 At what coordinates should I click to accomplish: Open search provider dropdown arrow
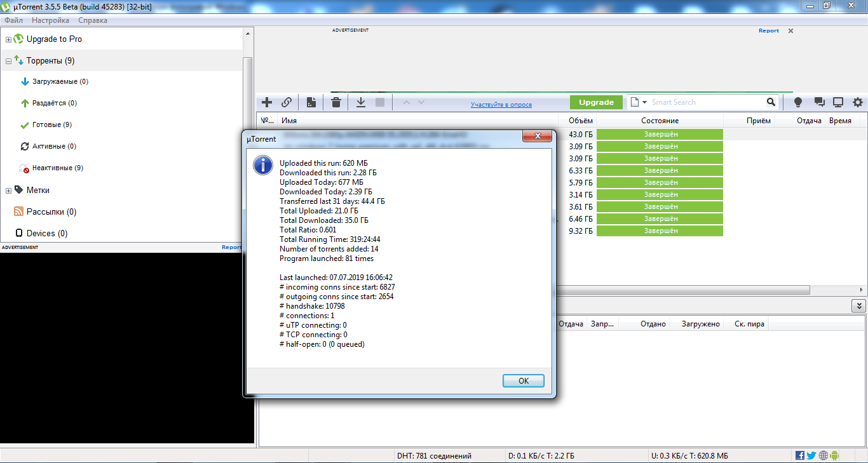click(x=644, y=102)
